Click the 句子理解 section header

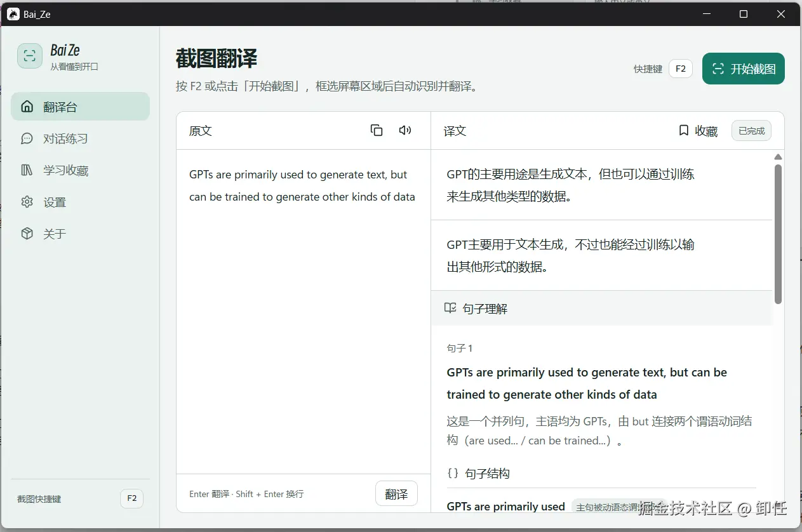[602, 309]
